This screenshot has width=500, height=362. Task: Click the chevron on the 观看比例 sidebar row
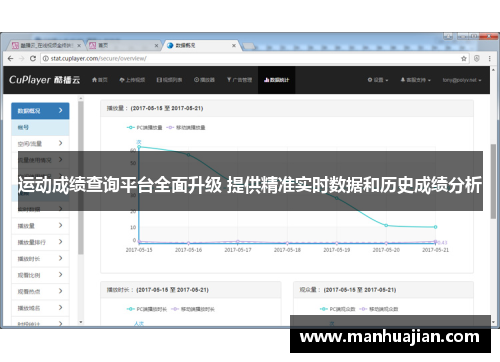coord(60,274)
